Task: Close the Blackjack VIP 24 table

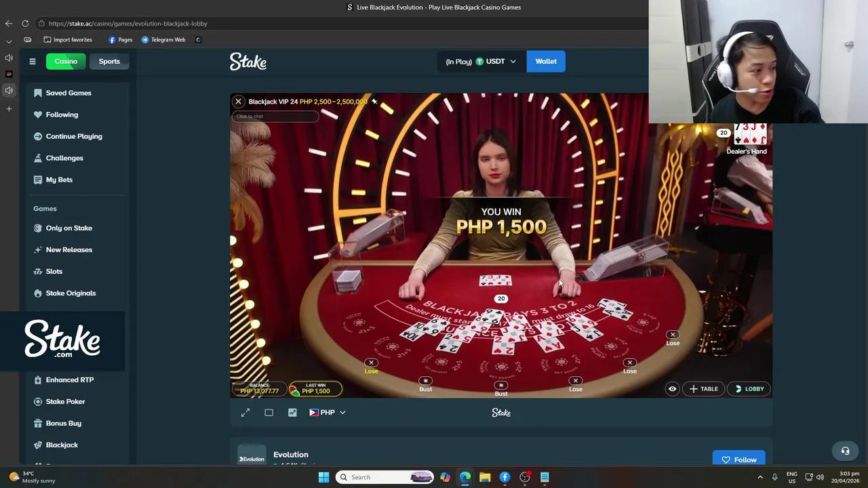Action: click(x=238, y=102)
